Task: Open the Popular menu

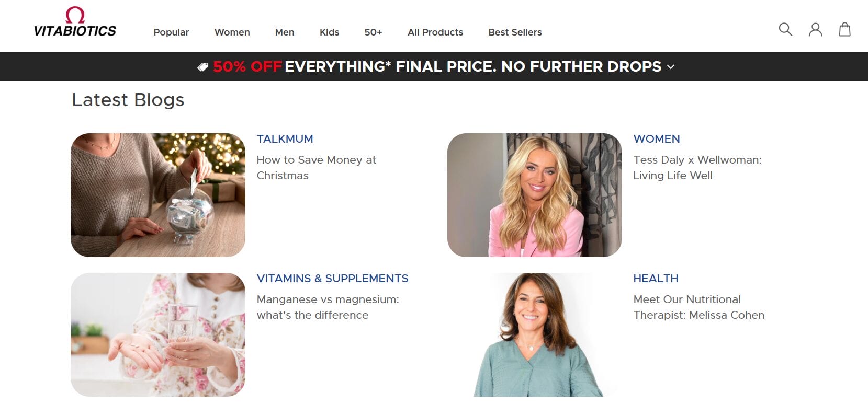Action: [171, 32]
